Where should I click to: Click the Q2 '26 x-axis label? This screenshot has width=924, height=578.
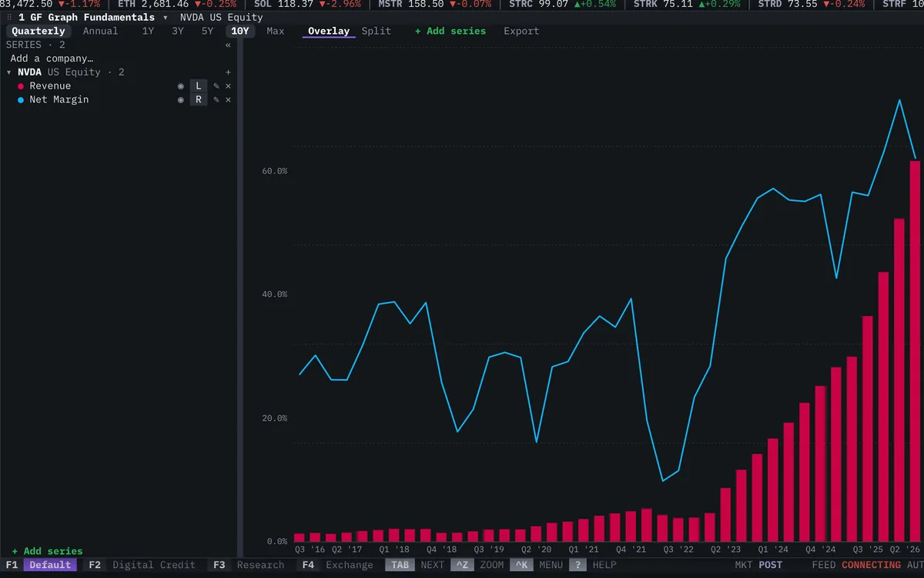(x=906, y=550)
